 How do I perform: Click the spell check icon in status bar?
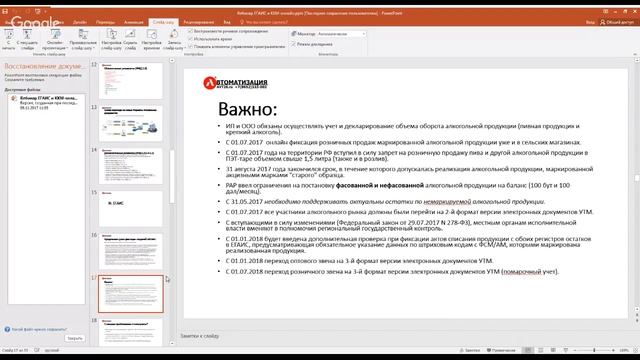tap(37, 350)
